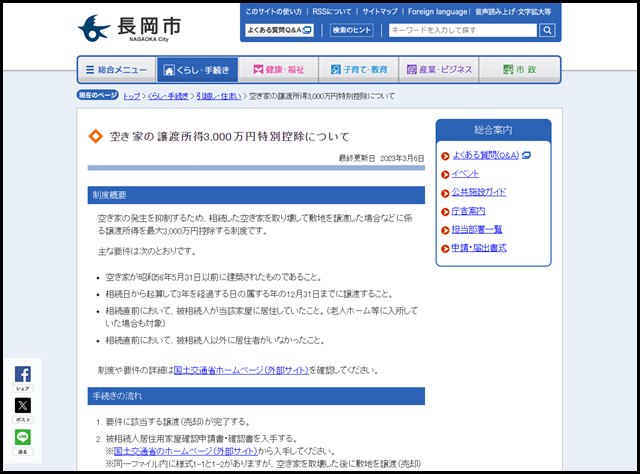Click the magnifying glass search button

point(547,30)
